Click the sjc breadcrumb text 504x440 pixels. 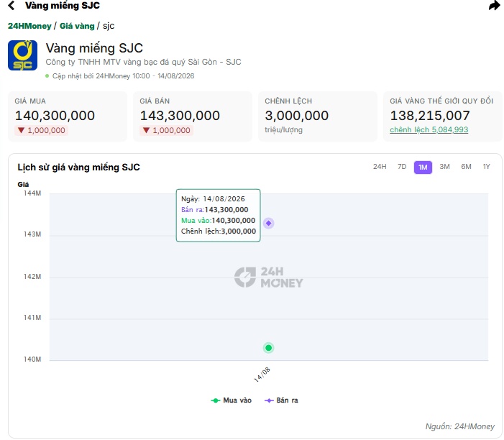pos(109,26)
